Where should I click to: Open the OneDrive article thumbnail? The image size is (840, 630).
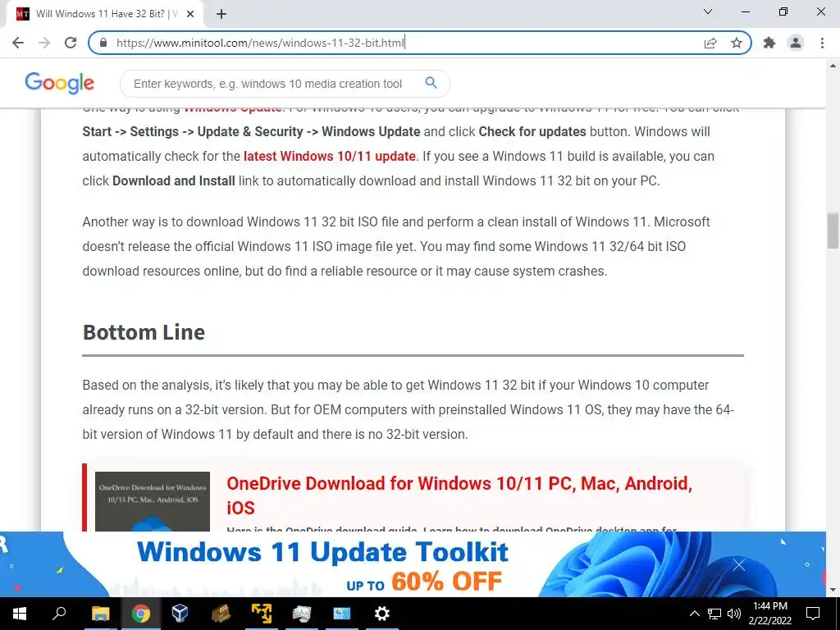click(153, 501)
